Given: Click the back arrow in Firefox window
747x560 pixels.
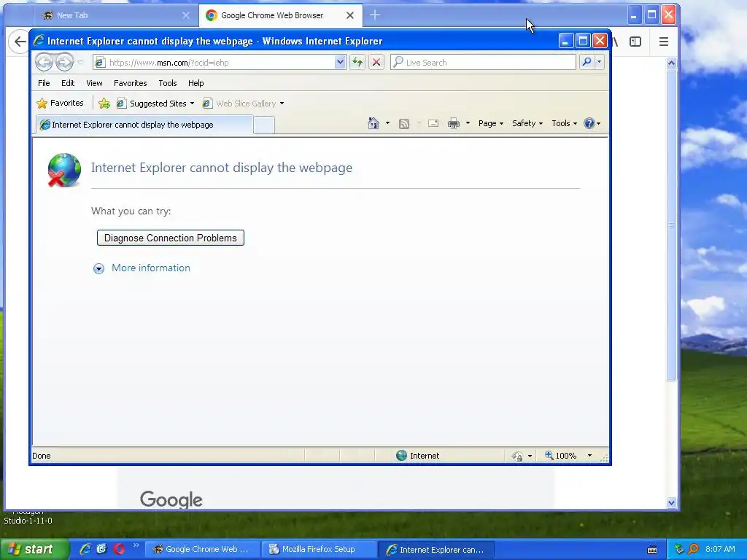Looking at the screenshot, I should pos(19,42).
